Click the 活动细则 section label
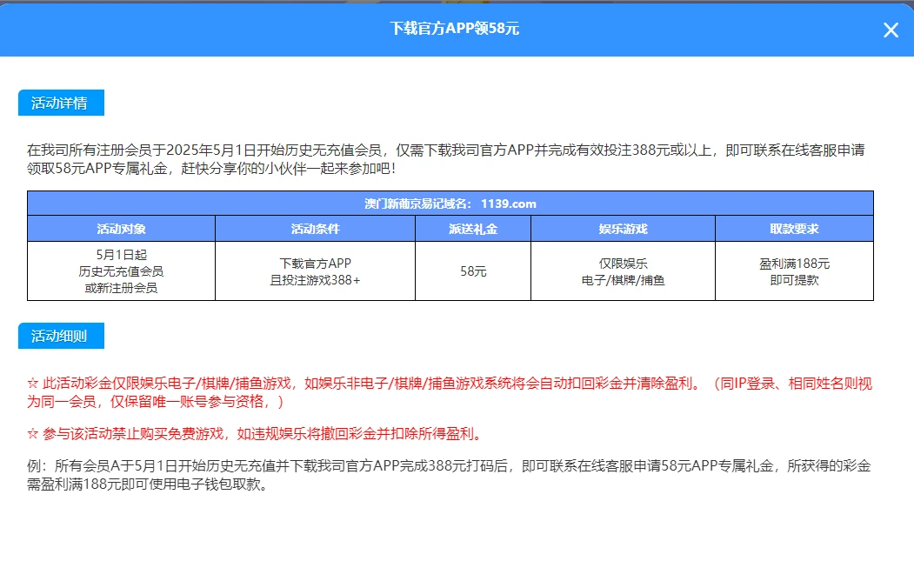This screenshot has width=914, height=588. (62, 336)
